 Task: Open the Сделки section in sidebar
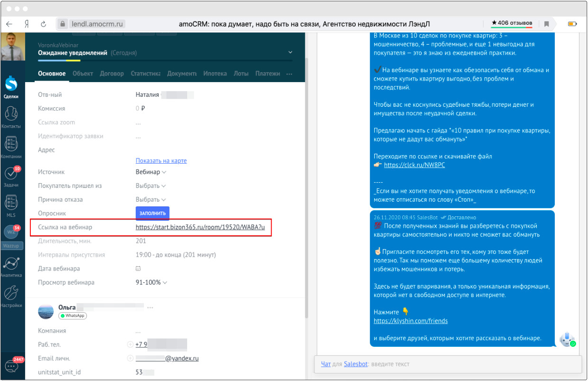11,88
